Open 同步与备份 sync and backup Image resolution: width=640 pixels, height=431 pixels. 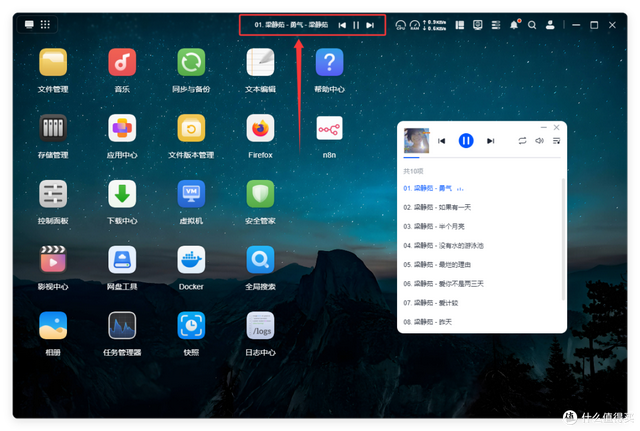click(191, 62)
